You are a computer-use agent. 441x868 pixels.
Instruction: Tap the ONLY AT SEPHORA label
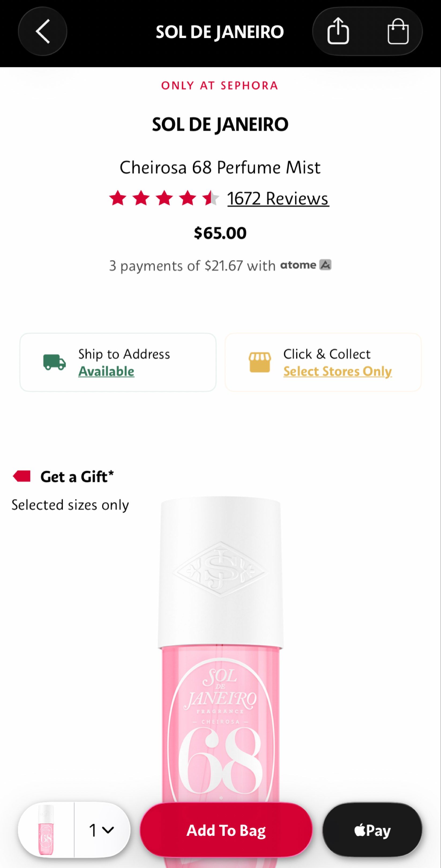click(x=220, y=85)
